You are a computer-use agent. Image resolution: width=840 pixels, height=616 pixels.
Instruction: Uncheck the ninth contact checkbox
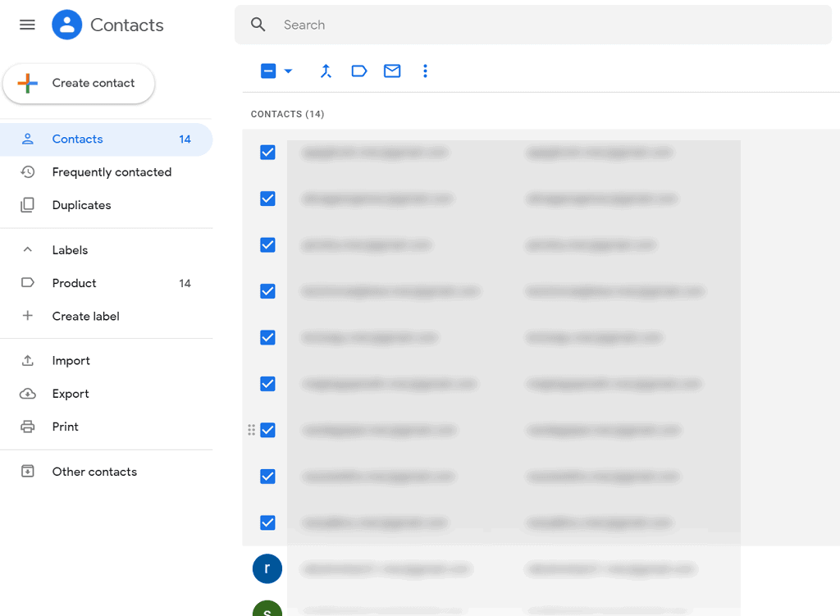click(x=267, y=522)
